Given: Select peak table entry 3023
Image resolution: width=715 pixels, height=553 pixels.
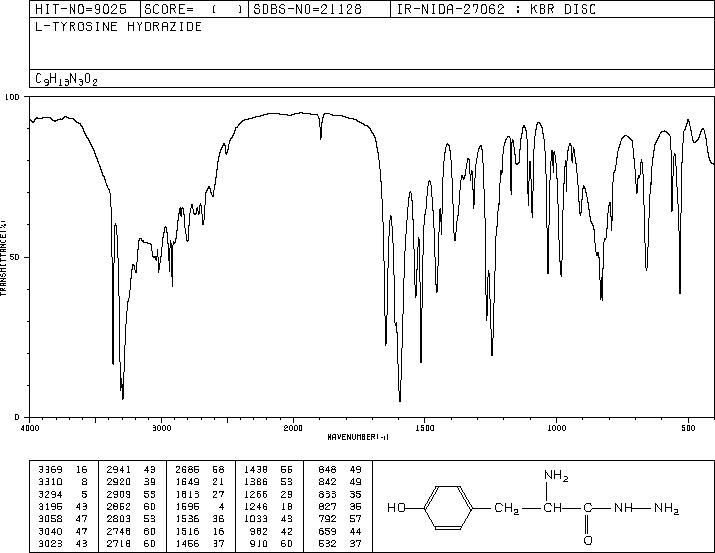Looking at the screenshot, I should [x=50, y=543].
